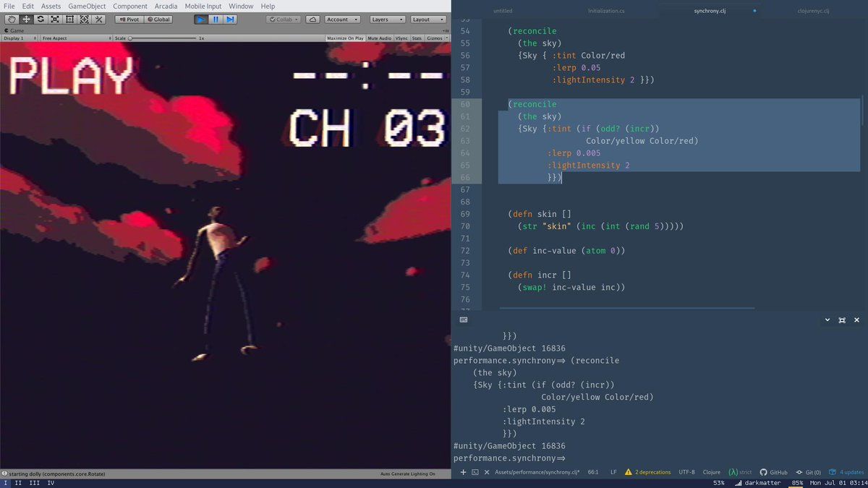The image size is (868, 488).
Task: Click the keyboard icon in REPL panel
Action: (464, 320)
